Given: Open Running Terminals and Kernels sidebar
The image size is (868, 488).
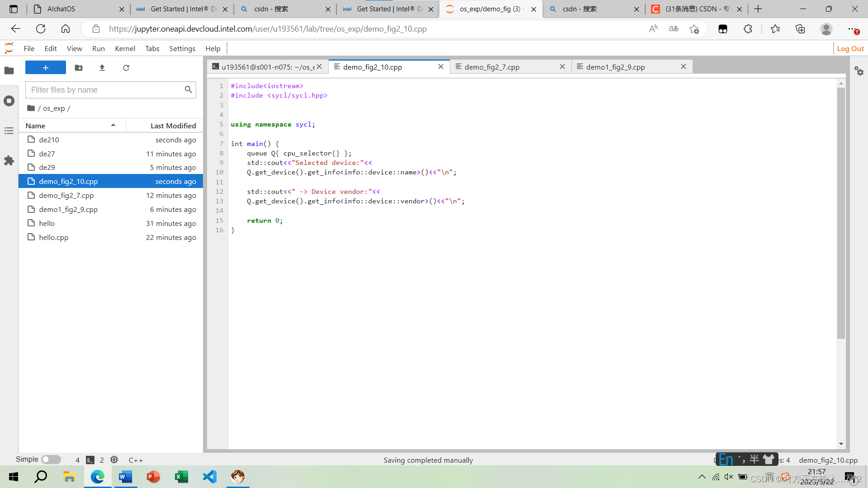Looking at the screenshot, I should click(9, 101).
